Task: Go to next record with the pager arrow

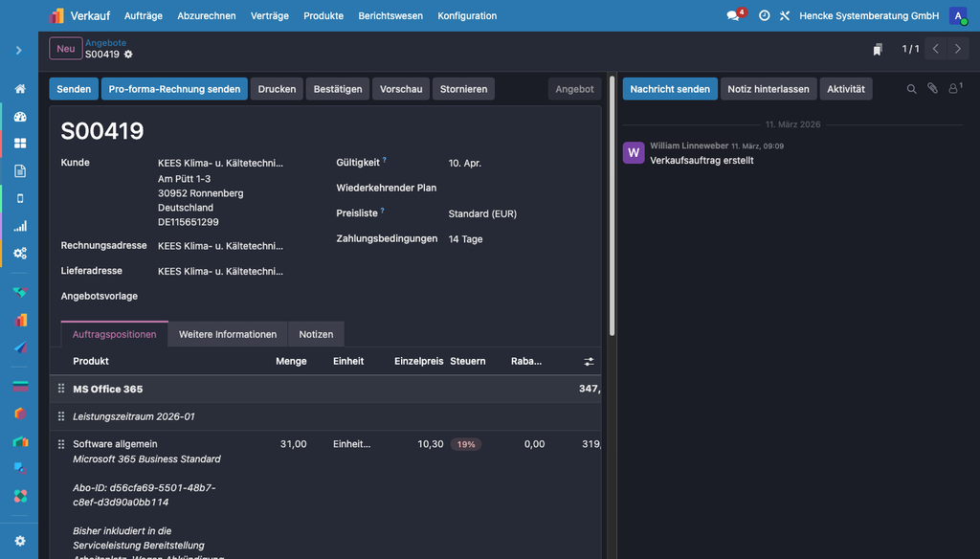Action: pos(958,49)
